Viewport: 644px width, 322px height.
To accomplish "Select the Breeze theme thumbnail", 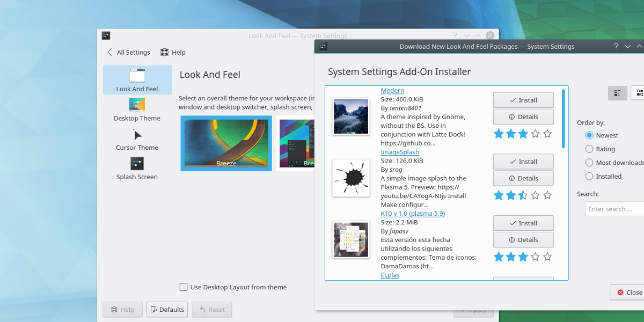I will click(x=226, y=143).
